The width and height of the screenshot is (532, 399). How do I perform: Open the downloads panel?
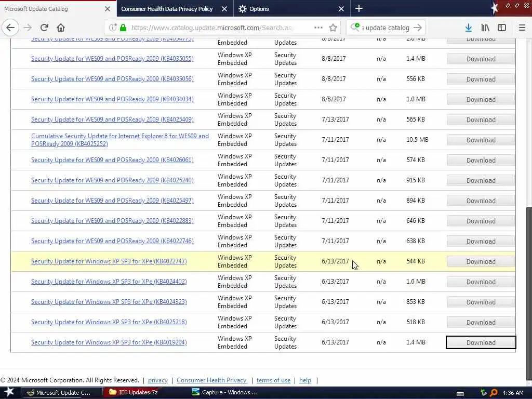coord(468,28)
